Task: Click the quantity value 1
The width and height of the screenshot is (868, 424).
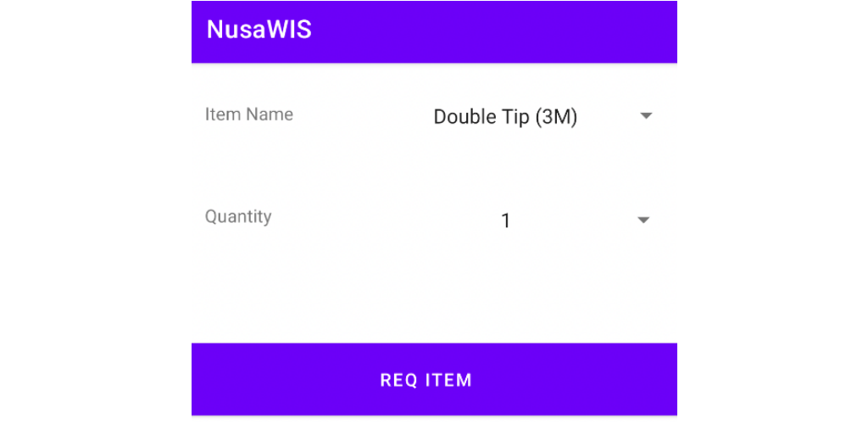Action: (x=506, y=221)
